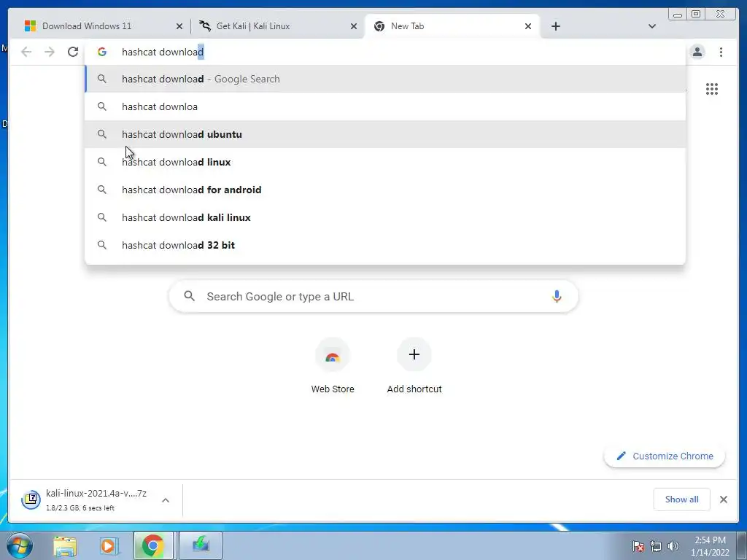Click the Chrome taskbar icon
Screen dimensions: 747x560
pos(153,545)
